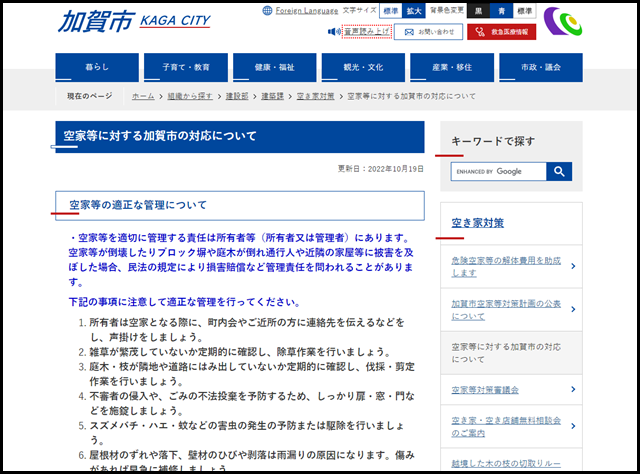Click arrow beside 空家等対策審議会
The image size is (640, 474).
point(573,389)
